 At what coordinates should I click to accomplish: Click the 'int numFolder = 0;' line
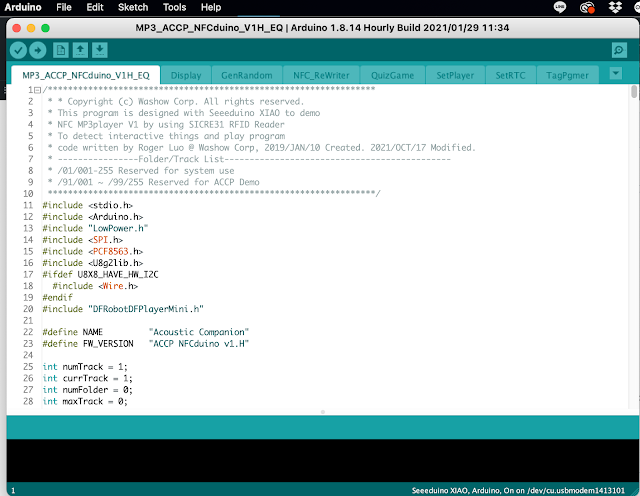pos(87,389)
